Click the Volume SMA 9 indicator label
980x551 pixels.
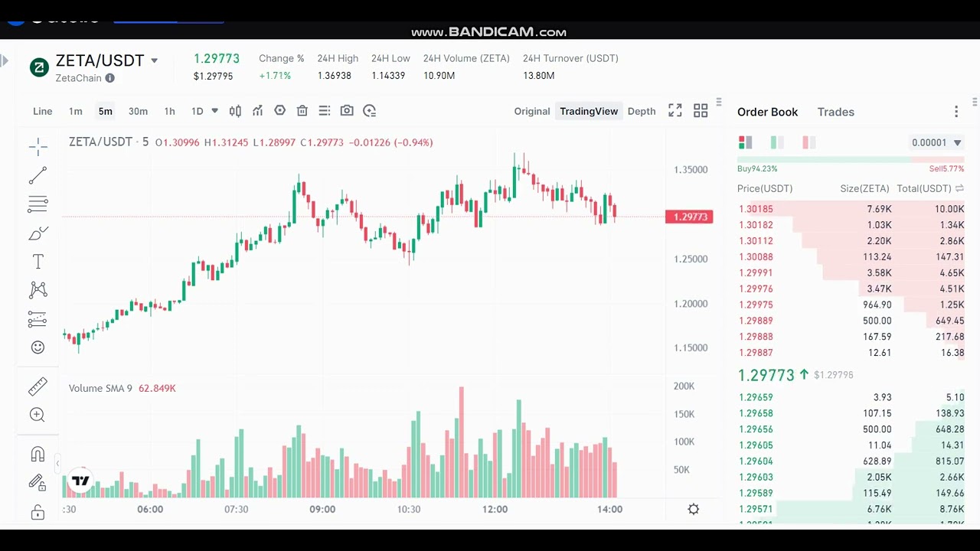pyautogui.click(x=100, y=388)
